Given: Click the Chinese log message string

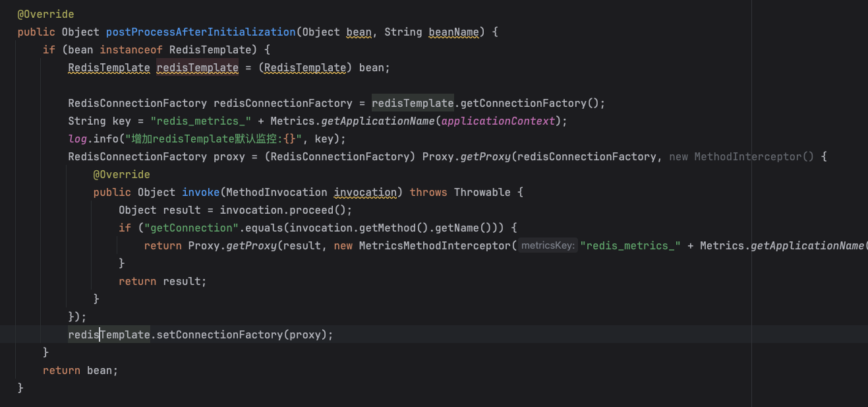Looking at the screenshot, I should pyautogui.click(x=214, y=139).
